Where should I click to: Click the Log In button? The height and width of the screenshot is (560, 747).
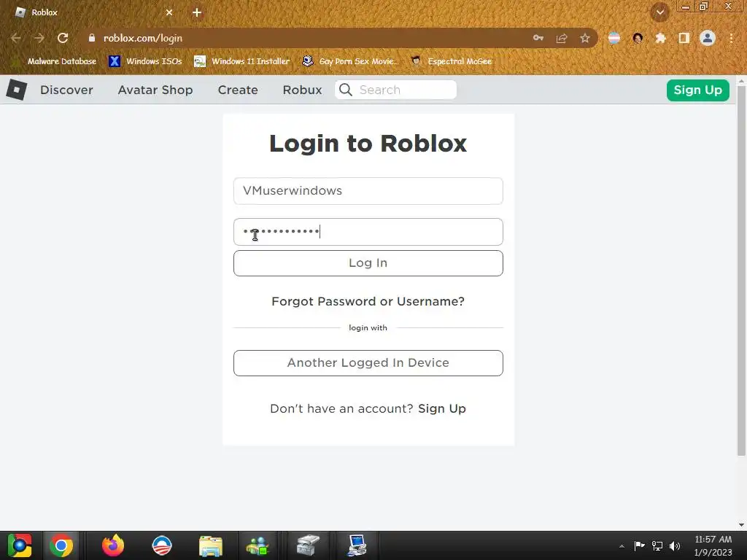point(368,262)
